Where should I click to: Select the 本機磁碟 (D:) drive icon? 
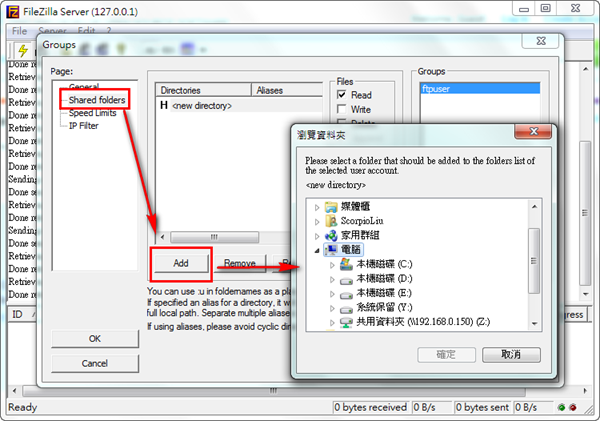tap(346, 280)
